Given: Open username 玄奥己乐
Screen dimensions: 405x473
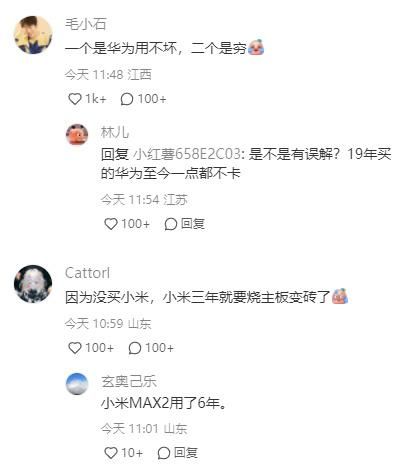Looking at the screenshot, I should [129, 381].
